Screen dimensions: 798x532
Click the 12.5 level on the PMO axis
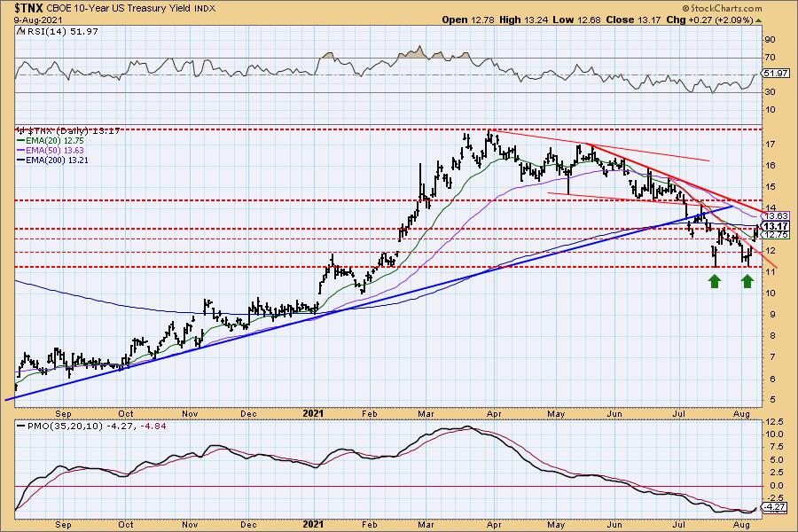pos(773,422)
